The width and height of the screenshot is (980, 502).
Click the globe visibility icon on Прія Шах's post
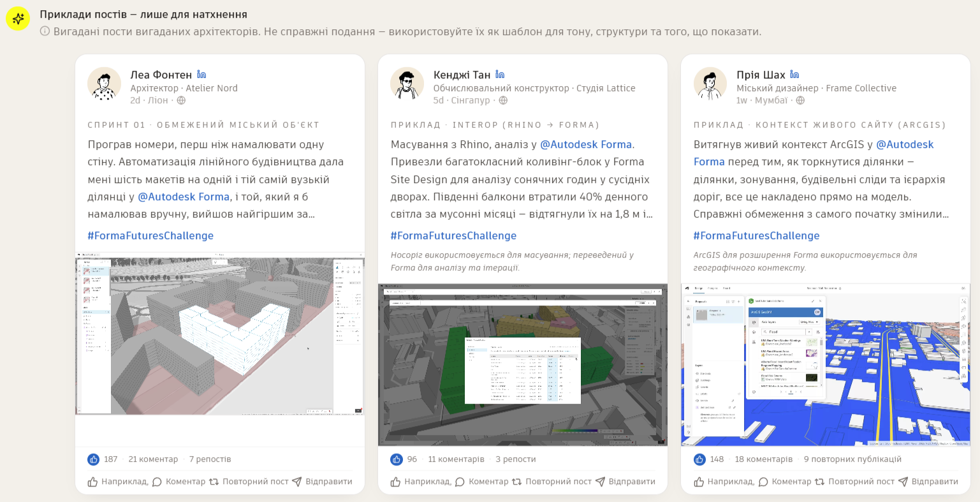[800, 100]
